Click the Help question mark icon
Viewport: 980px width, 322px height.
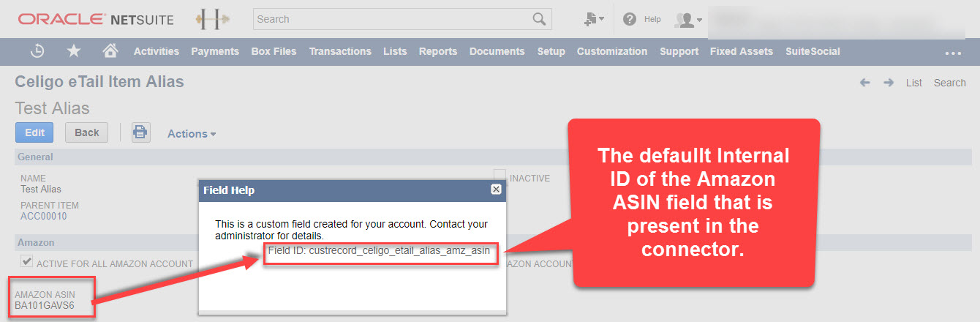pos(630,19)
